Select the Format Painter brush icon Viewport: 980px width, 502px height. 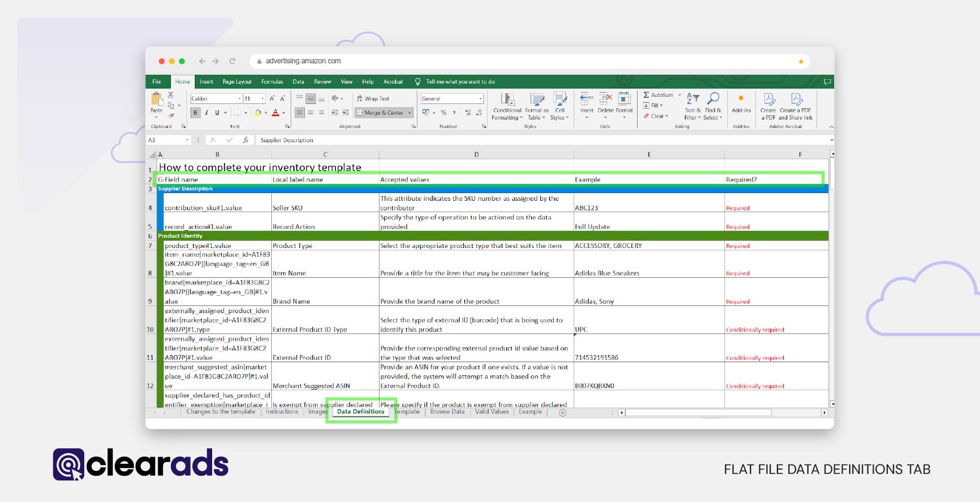click(171, 115)
